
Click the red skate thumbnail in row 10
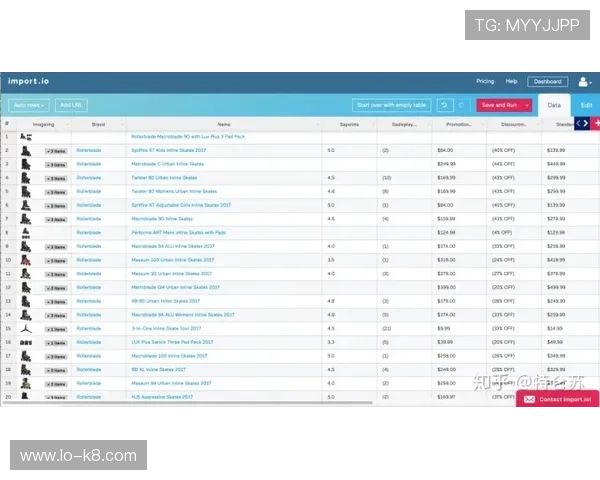coord(26,260)
